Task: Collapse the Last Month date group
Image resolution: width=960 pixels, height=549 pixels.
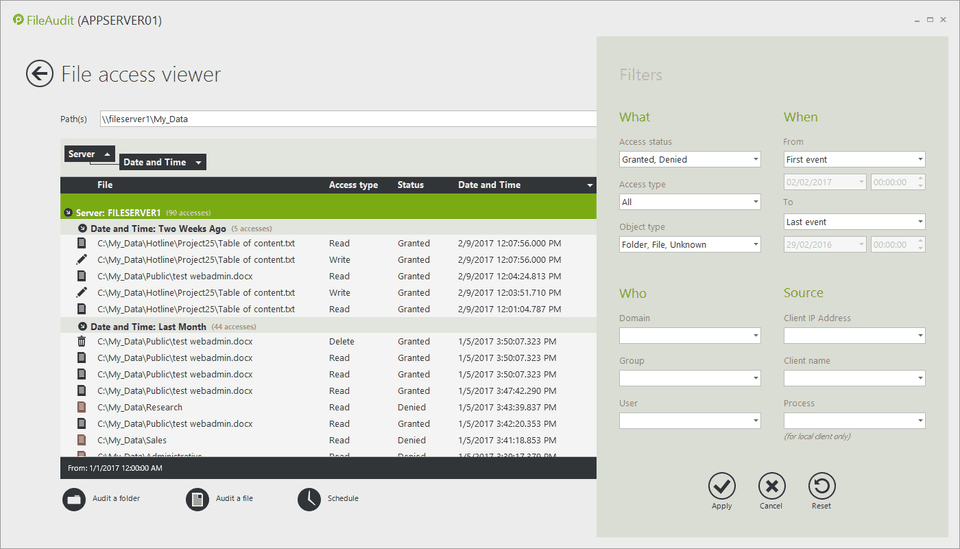Action: pyautogui.click(x=82, y=327)
